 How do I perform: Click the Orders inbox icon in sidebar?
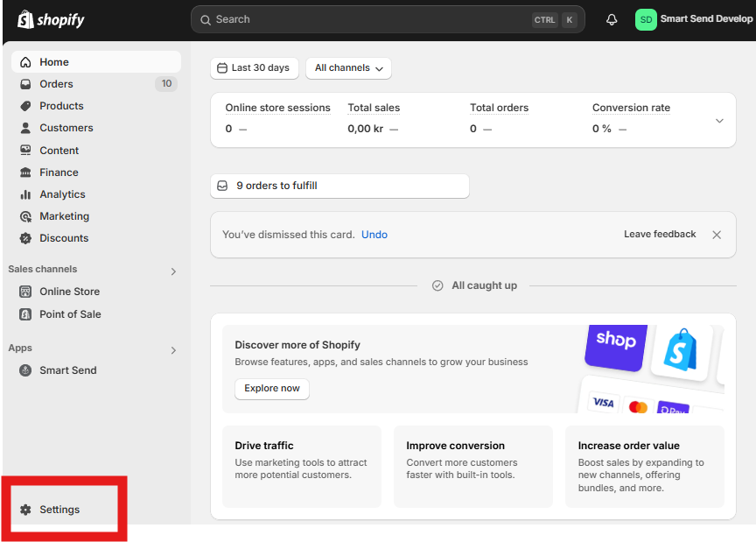25,84
